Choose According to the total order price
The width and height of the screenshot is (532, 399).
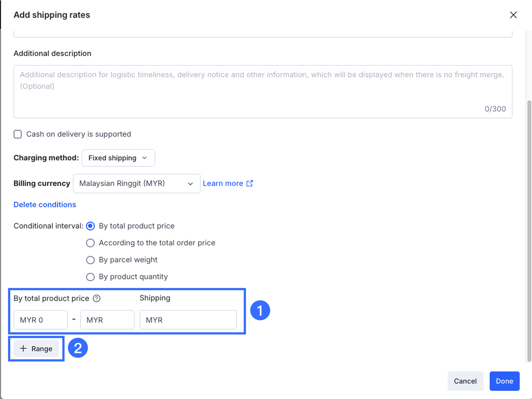[x=91, y=243]
